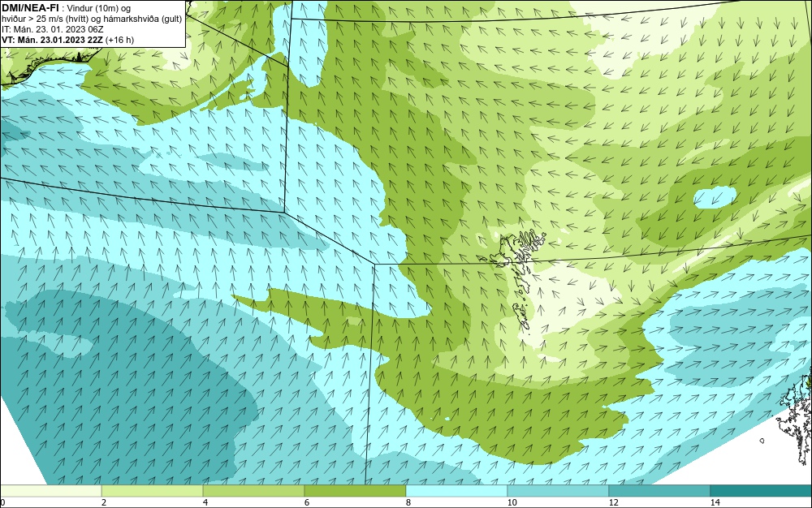
Task: Click the 4–6 m/s green legend swatch
Action: click(253, 491)
